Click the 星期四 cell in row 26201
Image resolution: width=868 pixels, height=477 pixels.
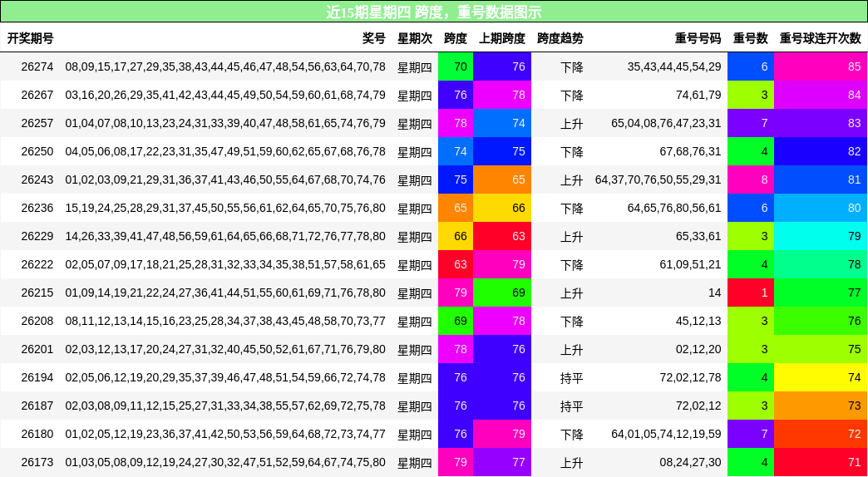[x=415, y=349]
